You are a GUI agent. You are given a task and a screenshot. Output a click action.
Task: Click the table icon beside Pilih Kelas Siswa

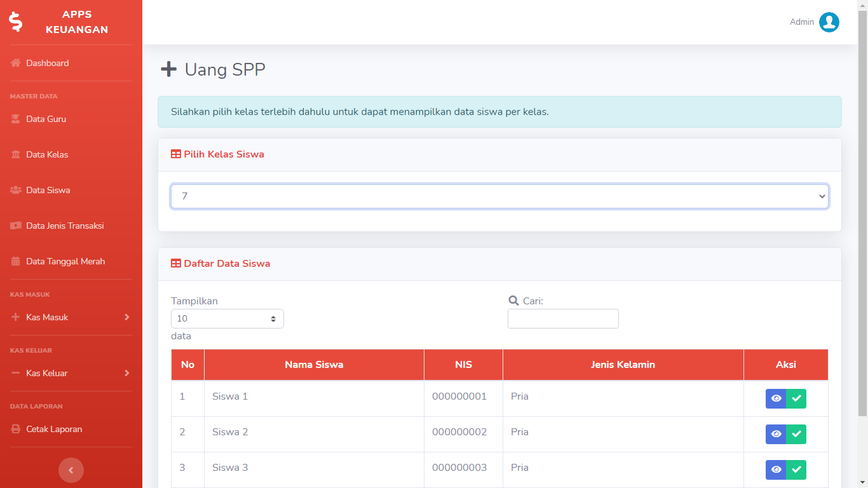coord(176,154)
